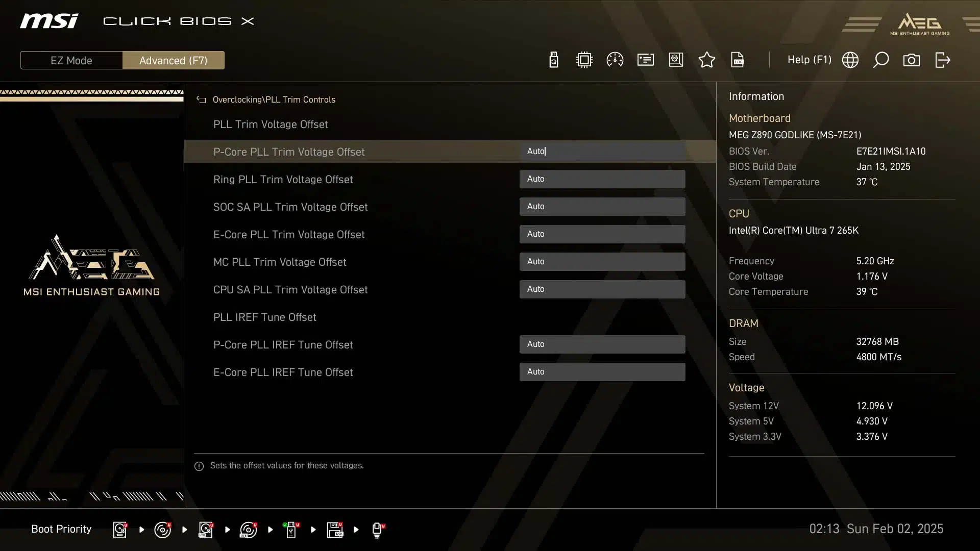Click the PLL Trim Voltage Offset heading
This screenshot has width=980, height=551.
click(x=271, y=124)
